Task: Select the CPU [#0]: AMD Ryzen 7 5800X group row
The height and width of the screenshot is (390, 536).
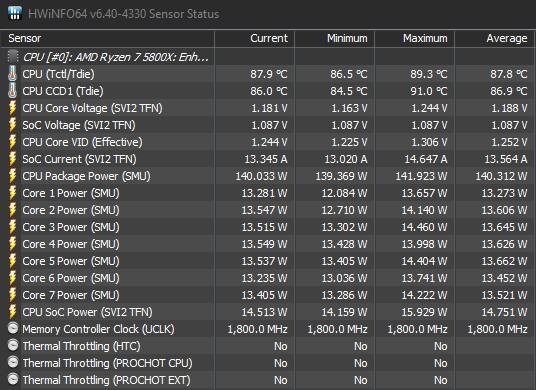Action: (x=268, y=57)
